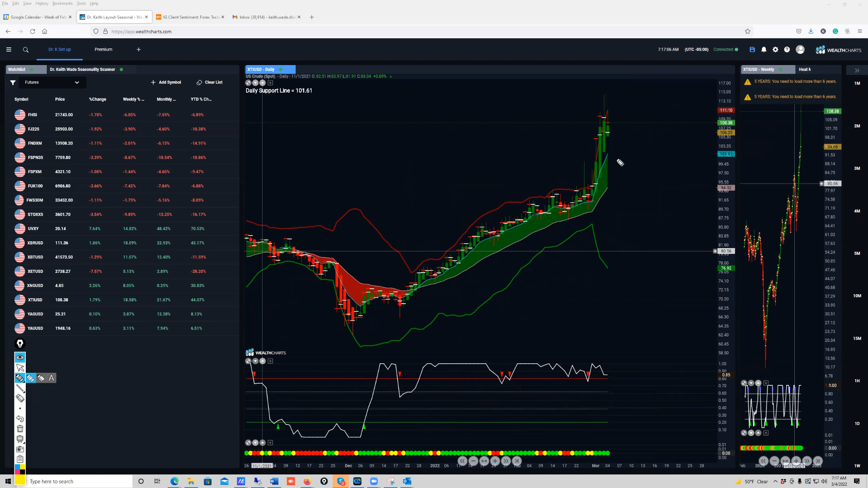
Task: Click the daily chart zoom-in plus button
Action: click(495, 461)
